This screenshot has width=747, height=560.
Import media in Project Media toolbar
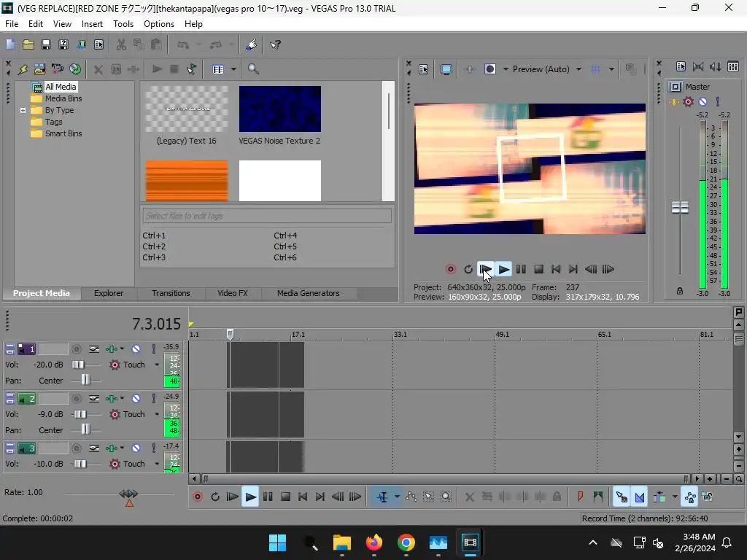click(39, 69)
